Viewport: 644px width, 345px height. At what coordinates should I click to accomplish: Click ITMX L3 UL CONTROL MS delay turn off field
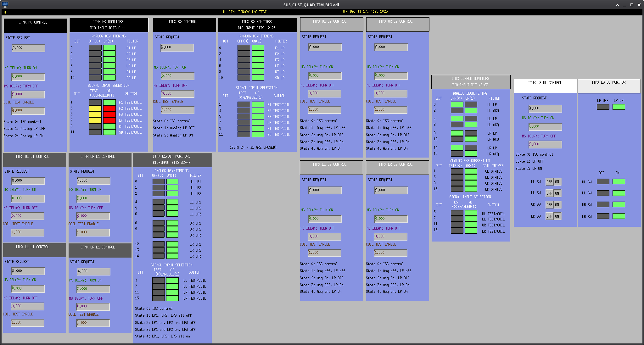click(545, 144)
